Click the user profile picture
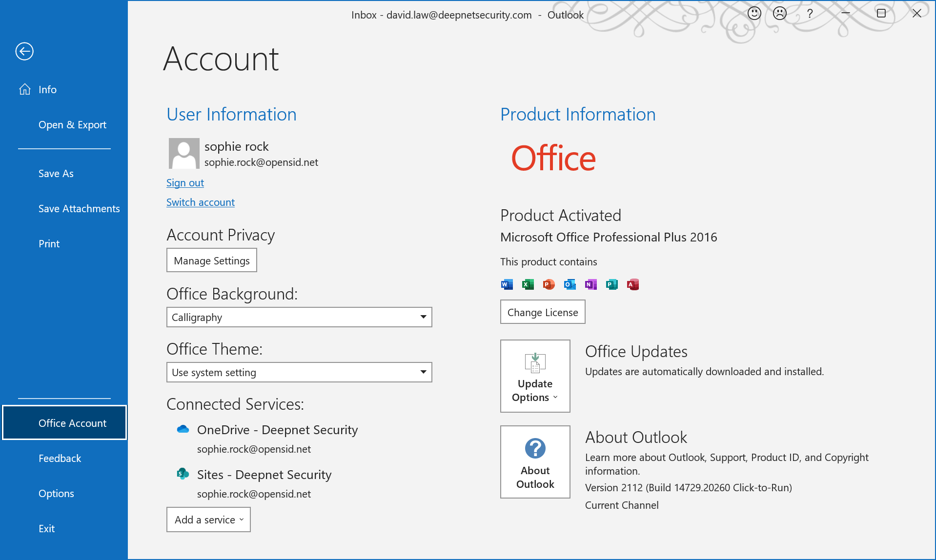 [184, 153]
